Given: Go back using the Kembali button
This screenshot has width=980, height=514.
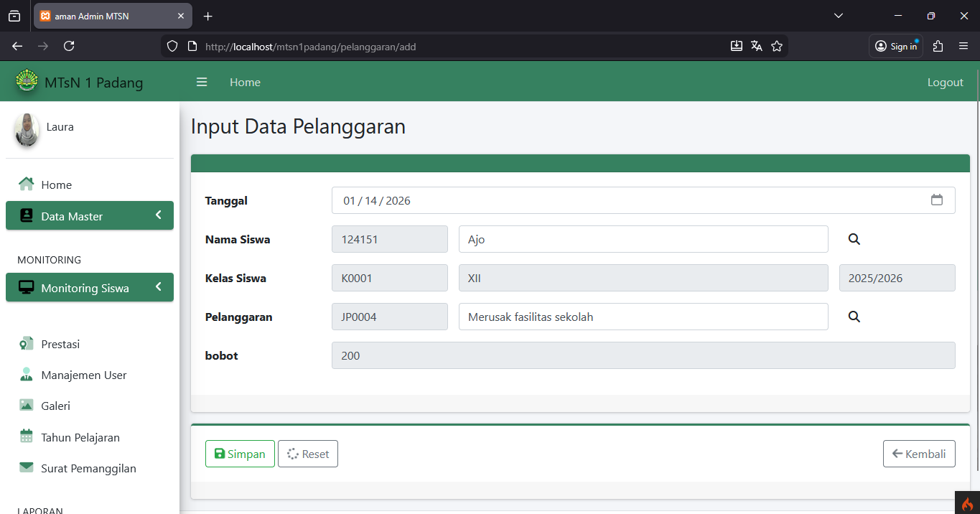Looking at the screenshot, I should tap(919, 454).
